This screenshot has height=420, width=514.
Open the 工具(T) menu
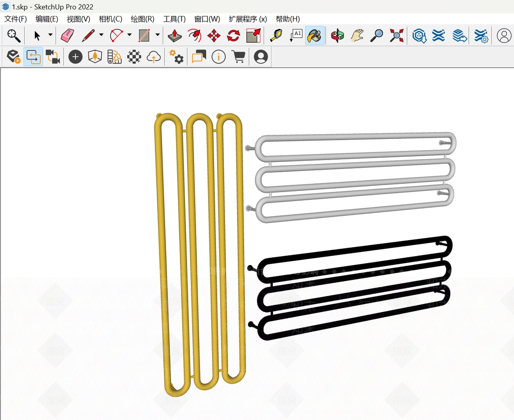point(174,19)
